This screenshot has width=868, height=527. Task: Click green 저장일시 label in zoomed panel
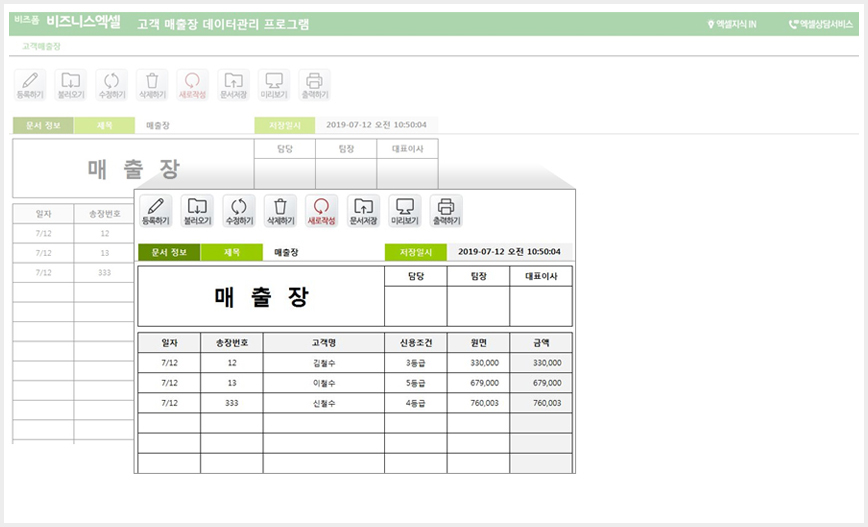pos(416,252)
